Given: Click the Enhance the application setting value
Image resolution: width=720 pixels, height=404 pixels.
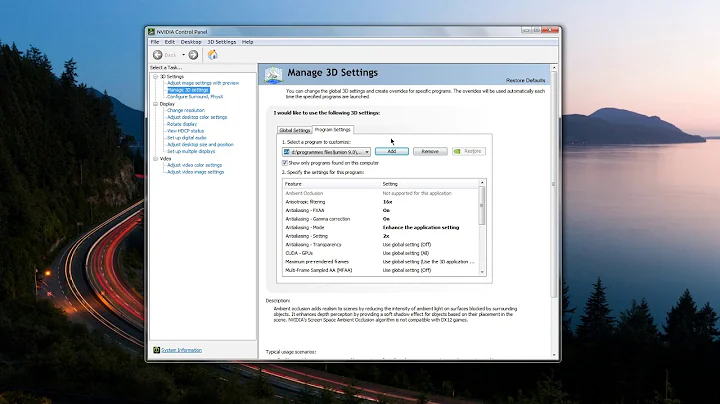Looking at the screenshot, I should pos(421,228).
